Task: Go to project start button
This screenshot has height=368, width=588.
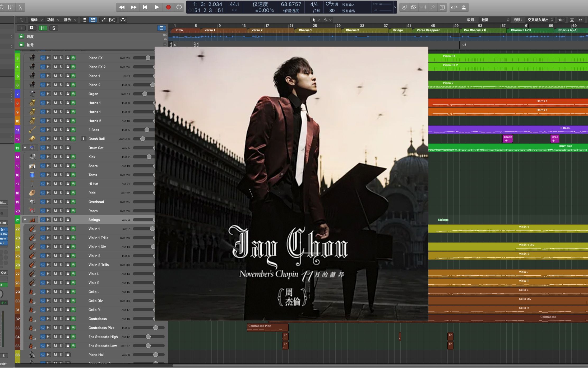Action: (x=145, y=7)
